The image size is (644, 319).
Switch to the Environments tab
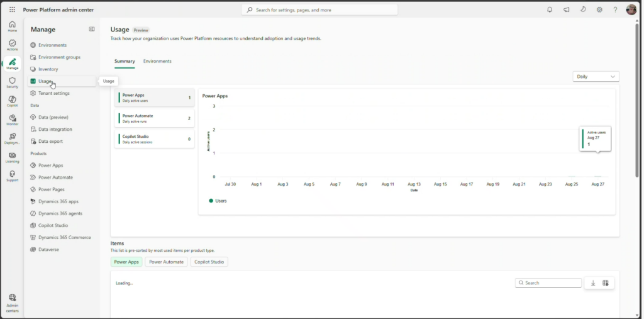157,61
